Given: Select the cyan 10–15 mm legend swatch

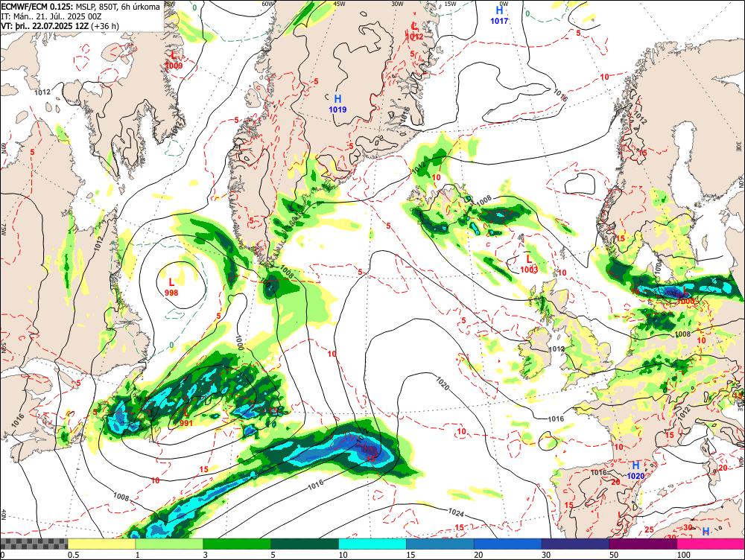Looking at the screenshot, I should point(372,544).
